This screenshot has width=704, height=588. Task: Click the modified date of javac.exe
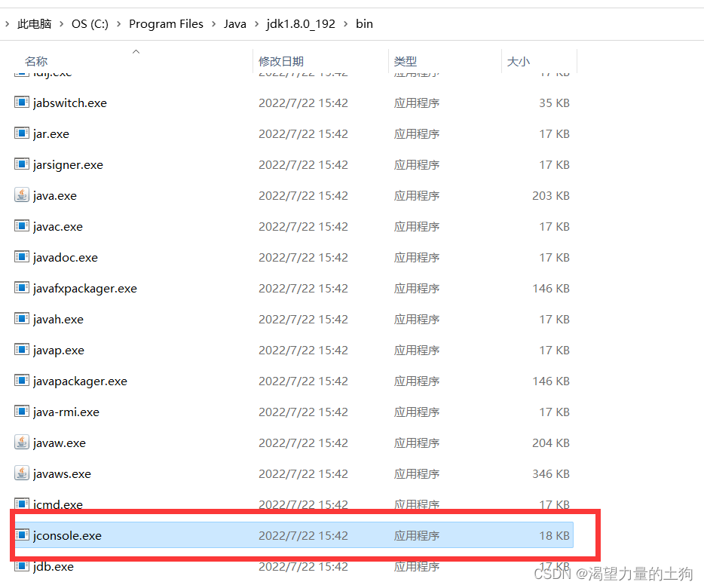pos(303,226)
